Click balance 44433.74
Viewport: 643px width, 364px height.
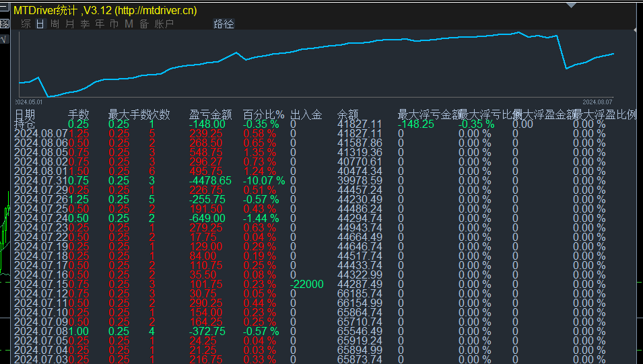point(360,266)
